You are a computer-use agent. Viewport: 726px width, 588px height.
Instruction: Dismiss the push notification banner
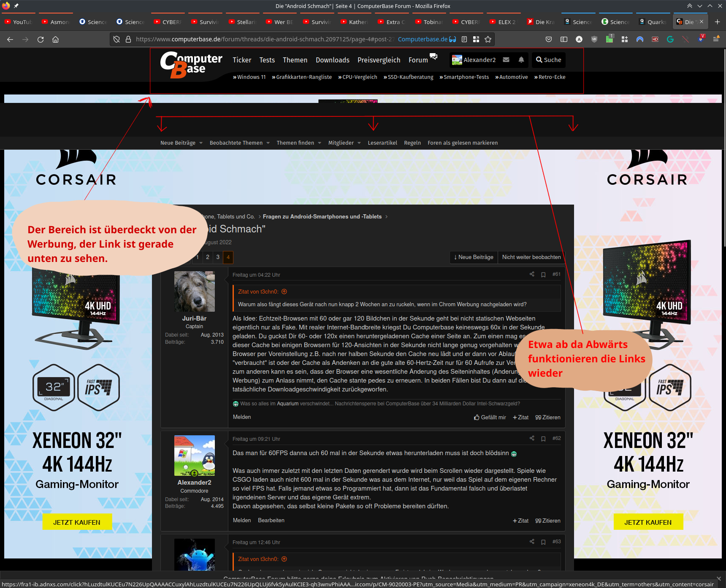(x=719, y=578)
